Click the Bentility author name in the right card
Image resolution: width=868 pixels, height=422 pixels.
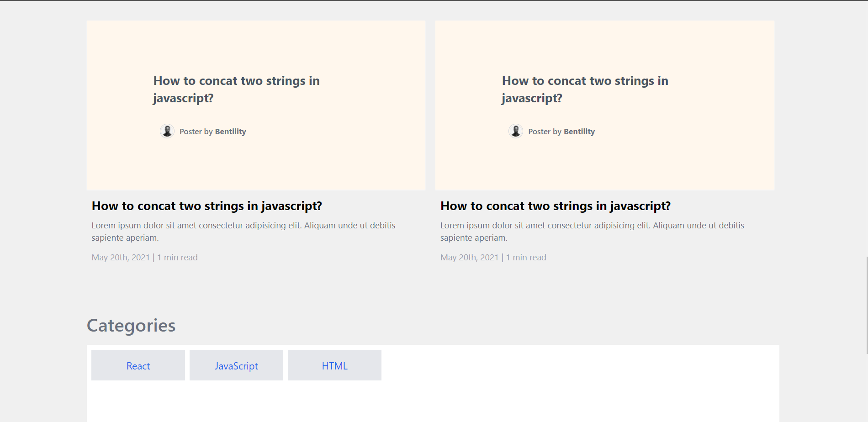pos(579,132)
